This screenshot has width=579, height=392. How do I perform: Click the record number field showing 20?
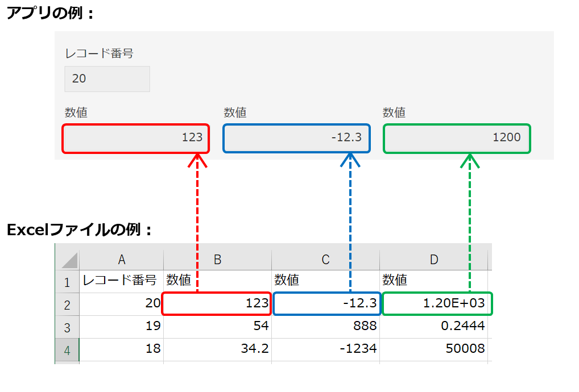point(107,79)
